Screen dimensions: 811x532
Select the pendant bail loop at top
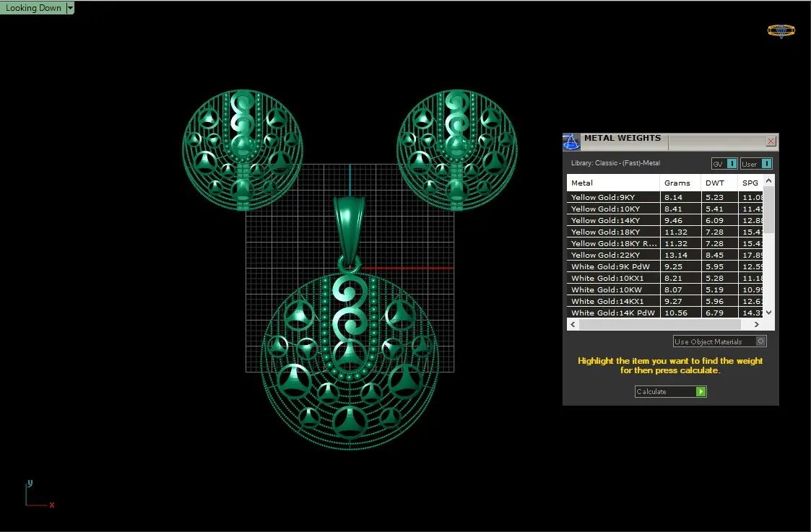point(350,230)
